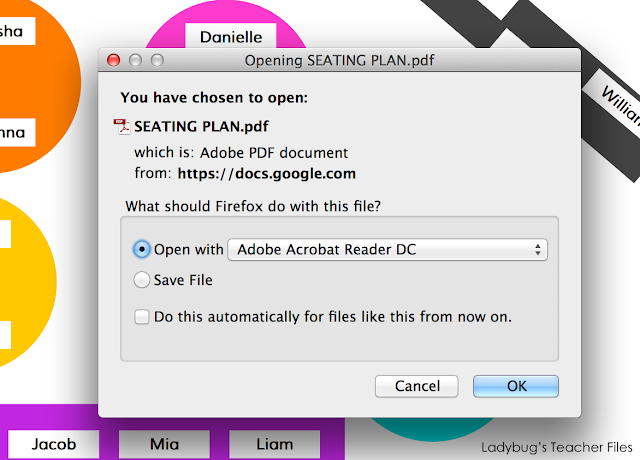Click the gray minimize button in title bar
Image resolution: width=640 pixels, height=460 pixels.
136,60
